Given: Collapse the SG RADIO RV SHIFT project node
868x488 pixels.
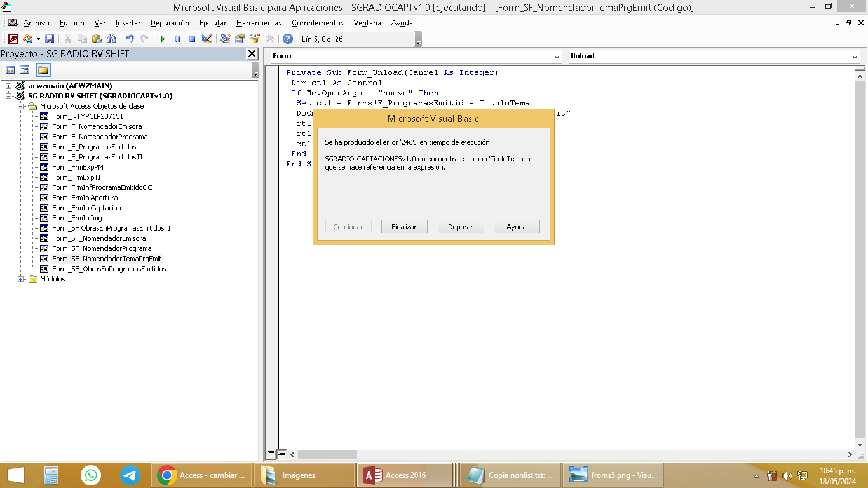Looking at the screenshot, I should 9,96.
